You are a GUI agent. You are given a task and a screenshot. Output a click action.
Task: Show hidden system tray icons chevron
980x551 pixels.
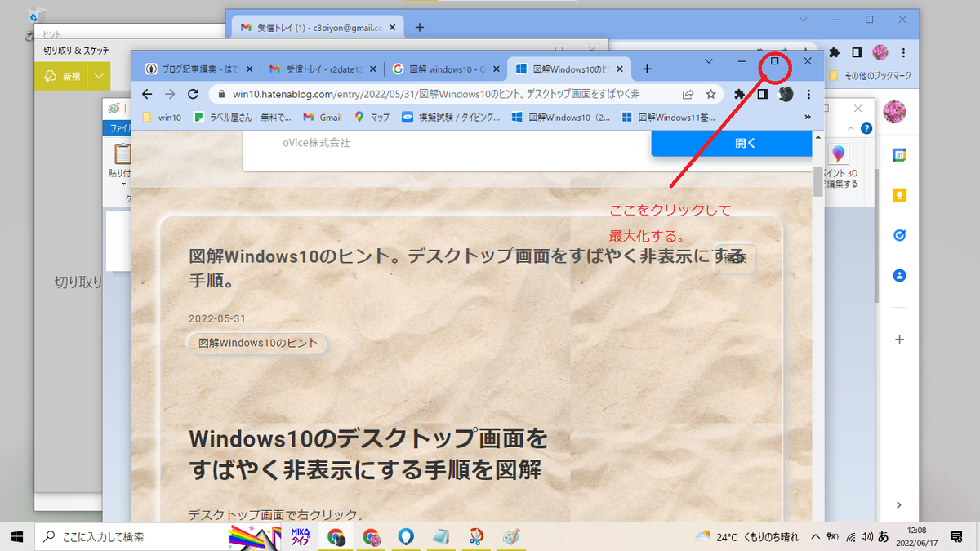[815, 536]
